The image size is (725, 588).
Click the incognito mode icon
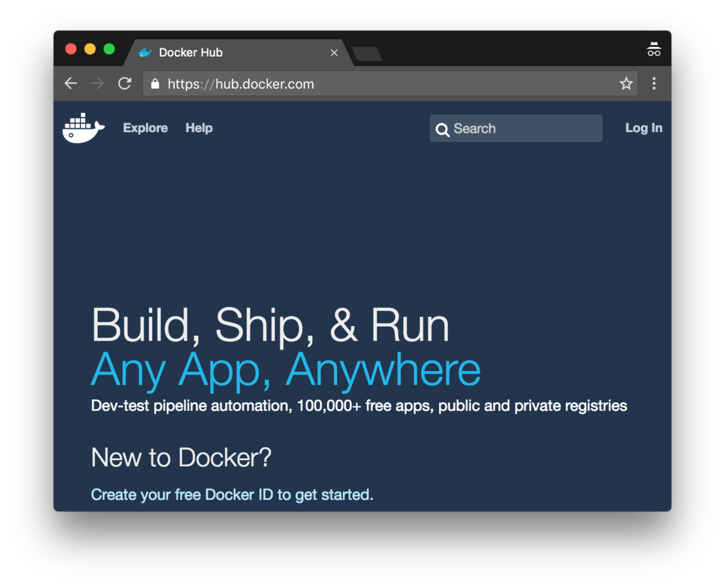pos(654,49)
